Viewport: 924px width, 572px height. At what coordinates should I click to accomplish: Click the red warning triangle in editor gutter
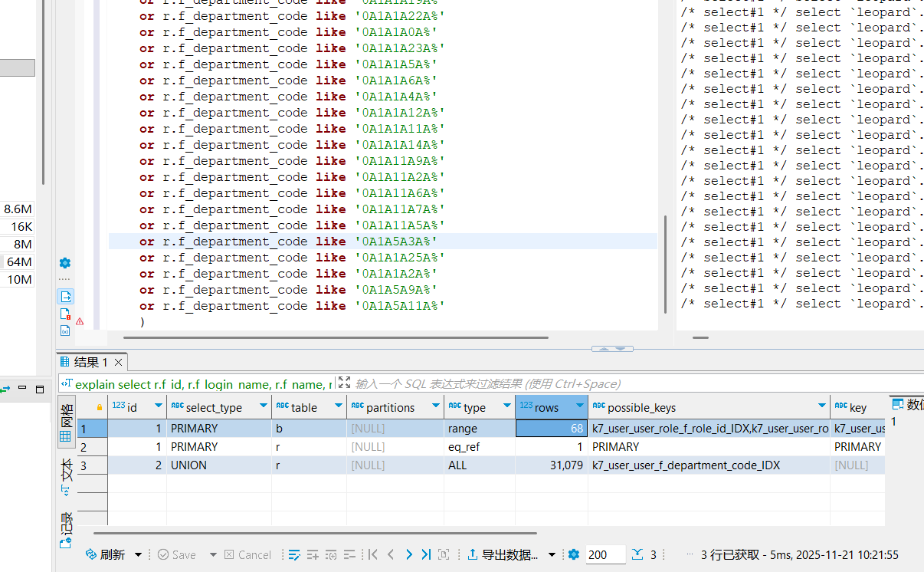coord(80,322)
